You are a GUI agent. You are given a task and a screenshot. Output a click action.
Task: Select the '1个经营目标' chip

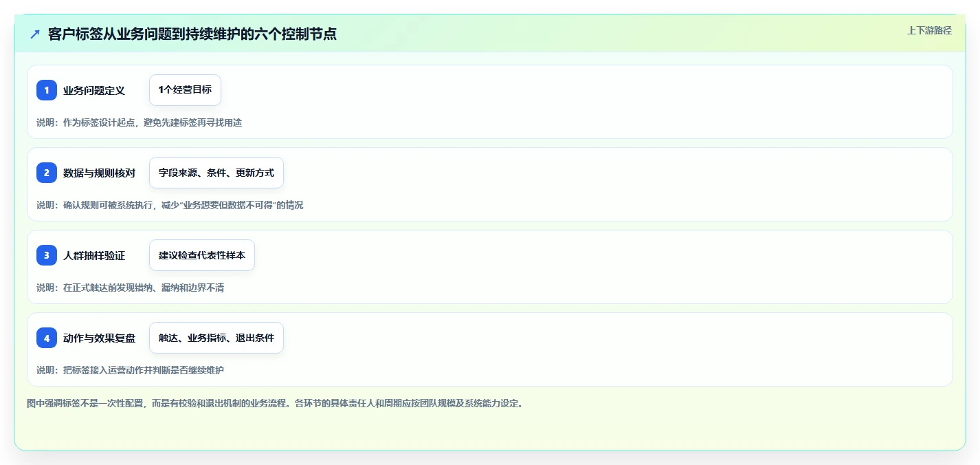click(x=185, y=90)
